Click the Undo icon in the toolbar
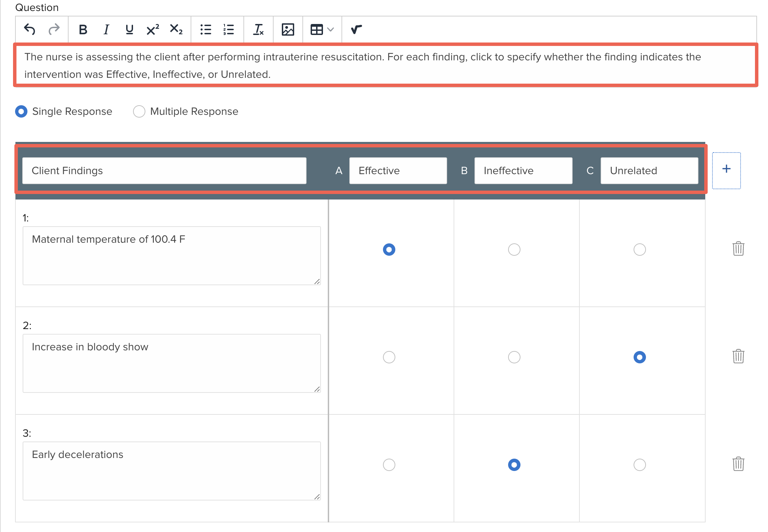This screenshot has width=768, height=532. tap(30, 29)
